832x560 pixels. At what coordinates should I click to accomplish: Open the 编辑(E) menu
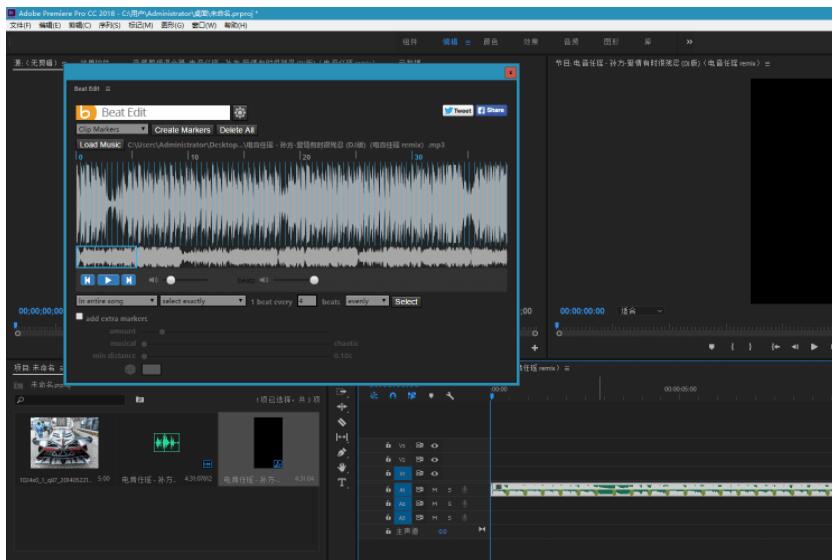tap(50, 25)
